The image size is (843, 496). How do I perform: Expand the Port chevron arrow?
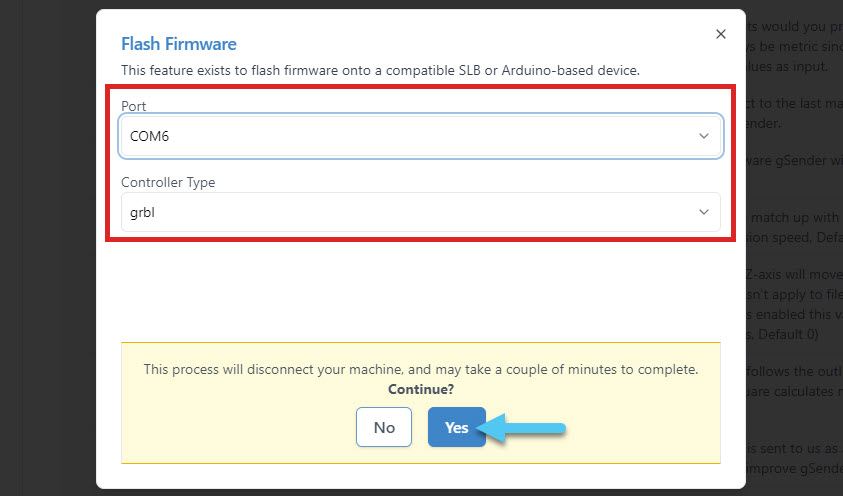703,136
